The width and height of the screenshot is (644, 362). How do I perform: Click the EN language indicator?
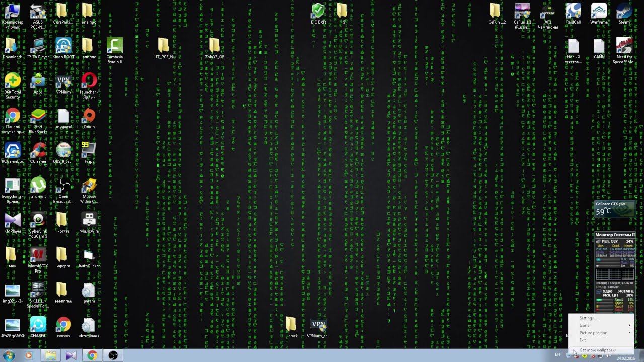[x=557, y=355]
